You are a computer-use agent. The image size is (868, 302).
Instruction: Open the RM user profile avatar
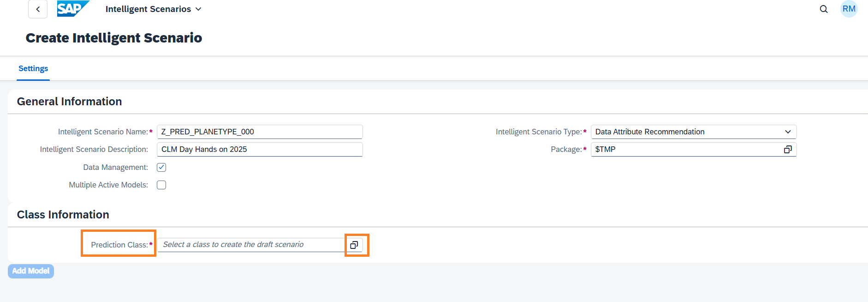(x=849, y=9)
